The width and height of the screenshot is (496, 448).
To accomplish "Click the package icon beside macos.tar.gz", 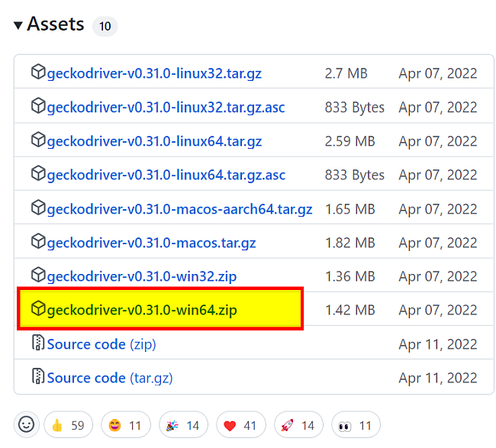I will tap(38, 241).
